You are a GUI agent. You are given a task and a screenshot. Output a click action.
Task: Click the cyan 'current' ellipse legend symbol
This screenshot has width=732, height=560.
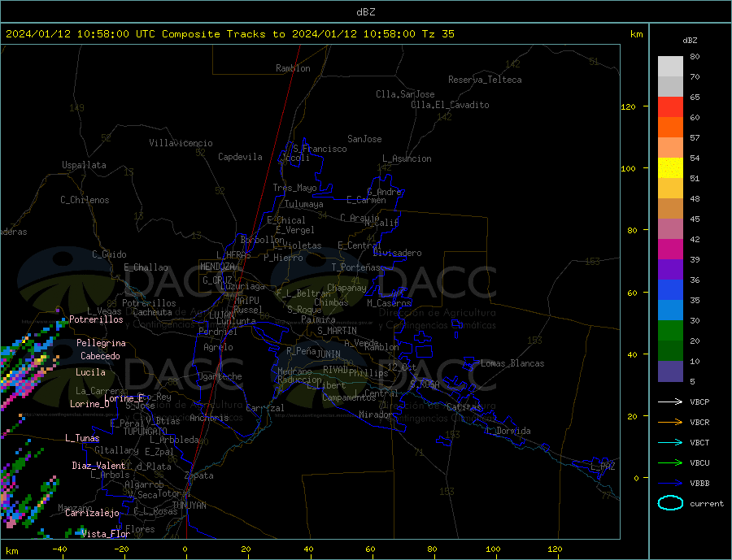pyautogui.click(x=670, y=503)
